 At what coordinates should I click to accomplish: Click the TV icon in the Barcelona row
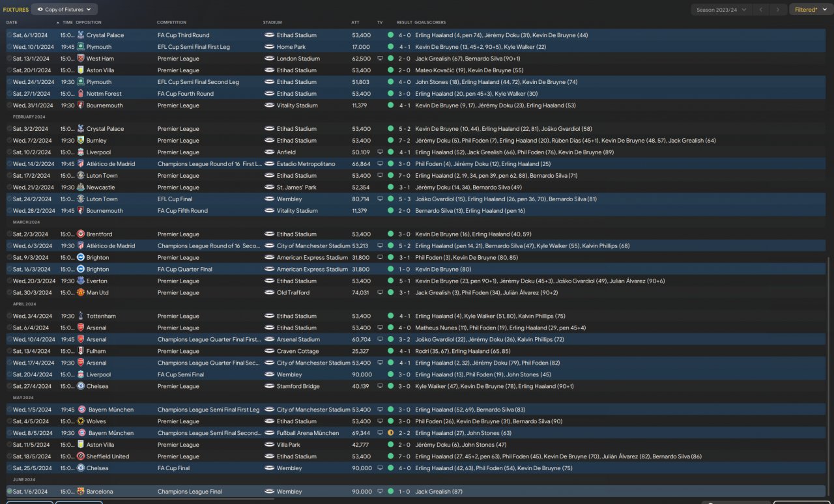380,492
